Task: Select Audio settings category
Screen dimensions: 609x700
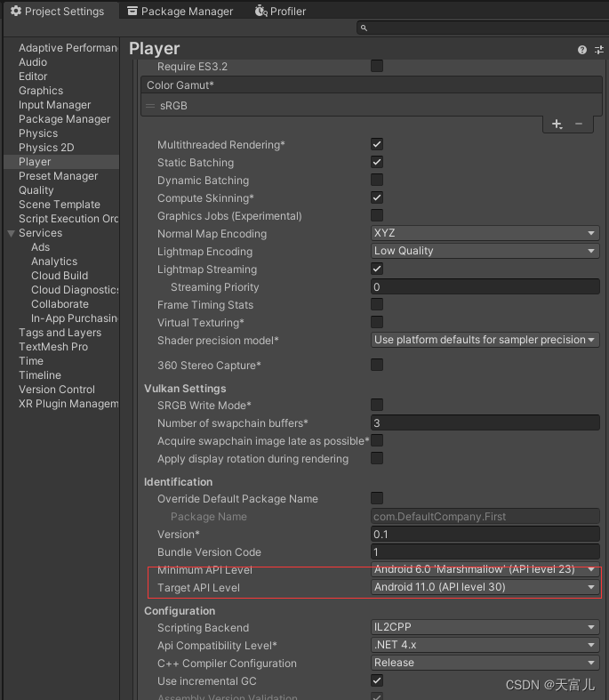Action: click(61, 62)
